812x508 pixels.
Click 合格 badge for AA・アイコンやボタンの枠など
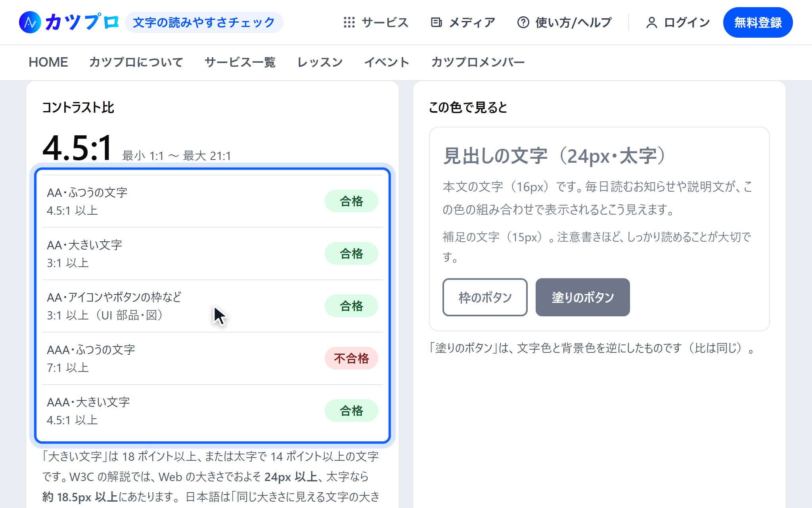point(351,306)
